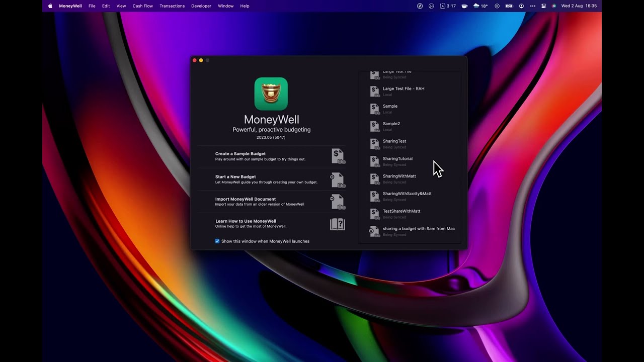Open the Help menu
Viewport: 644px width, 362px height.
tap(245, 6)
